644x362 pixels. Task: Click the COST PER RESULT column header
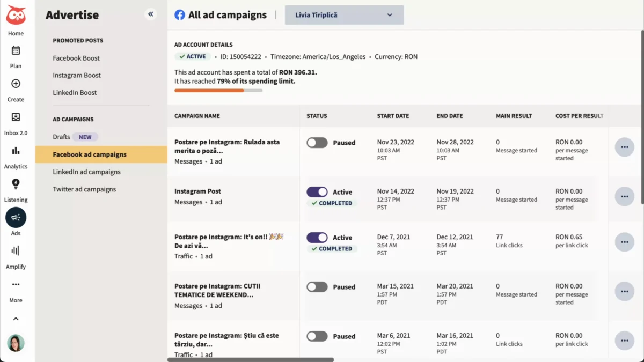580,116
